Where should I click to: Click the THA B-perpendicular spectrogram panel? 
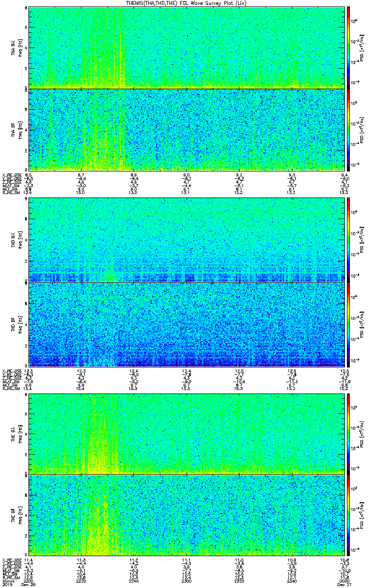pyautogui.click(x=186, y=47)
